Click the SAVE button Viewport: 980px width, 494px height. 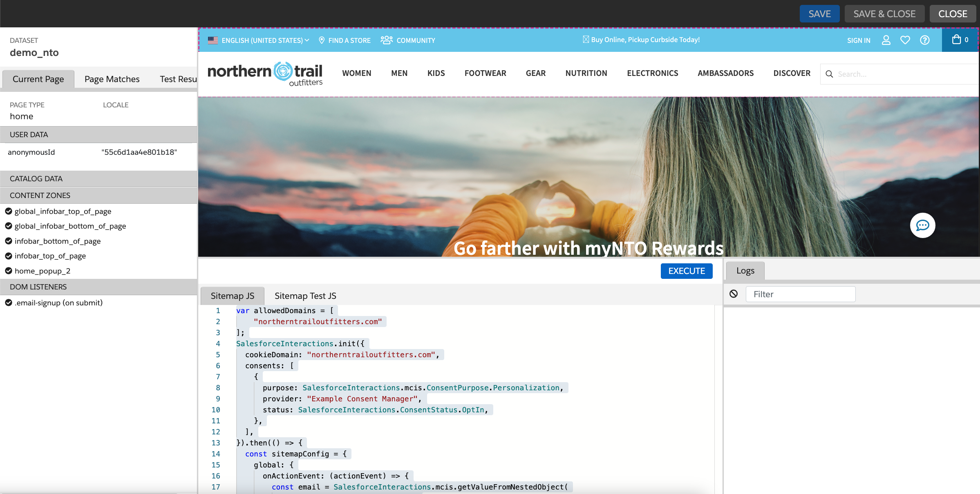click(x=819, y=14)
